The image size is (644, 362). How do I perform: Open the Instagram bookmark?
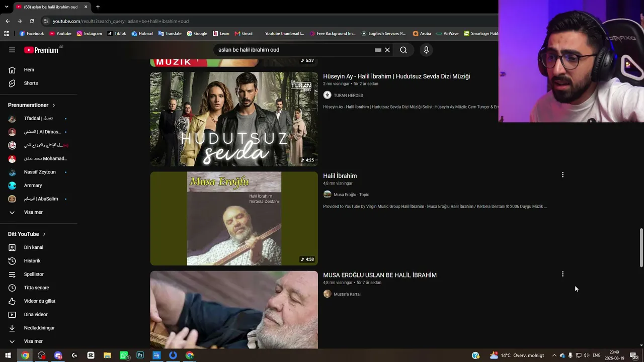pos(89,34)
